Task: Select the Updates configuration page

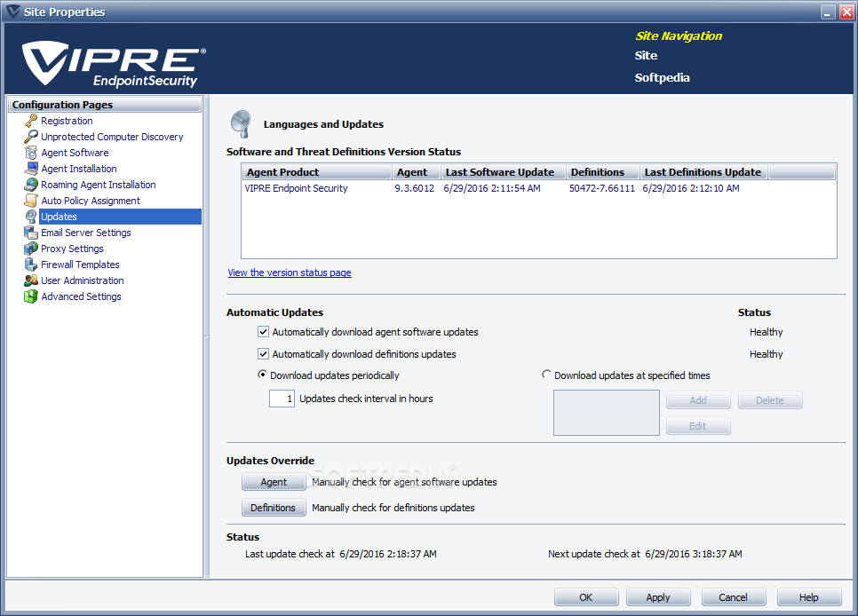Action: (x=121, y=217)
